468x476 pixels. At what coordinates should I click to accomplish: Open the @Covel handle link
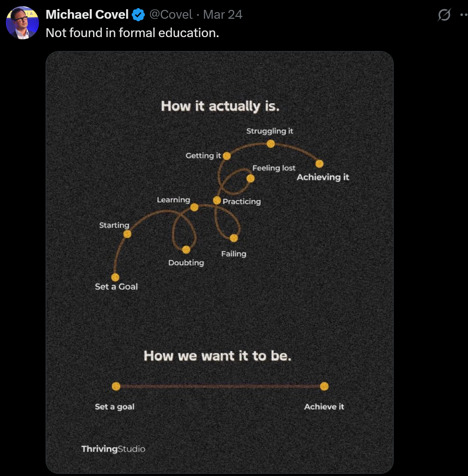pos(171,14)
